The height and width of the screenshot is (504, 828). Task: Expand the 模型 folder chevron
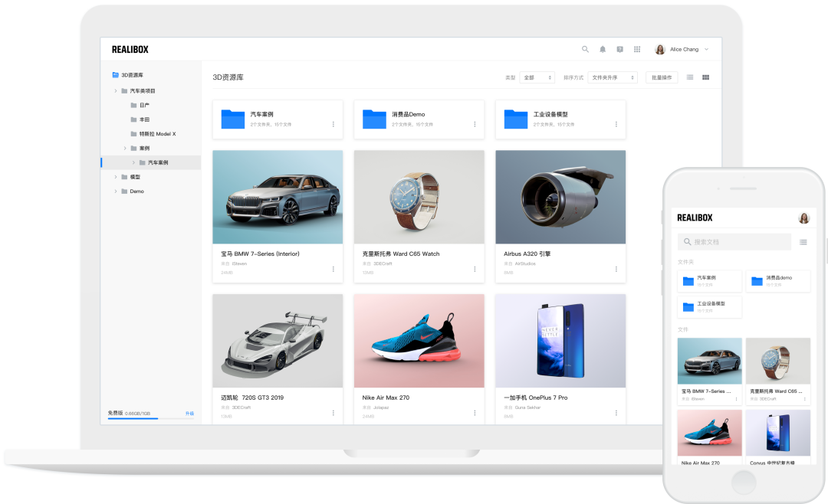[116, 177]
